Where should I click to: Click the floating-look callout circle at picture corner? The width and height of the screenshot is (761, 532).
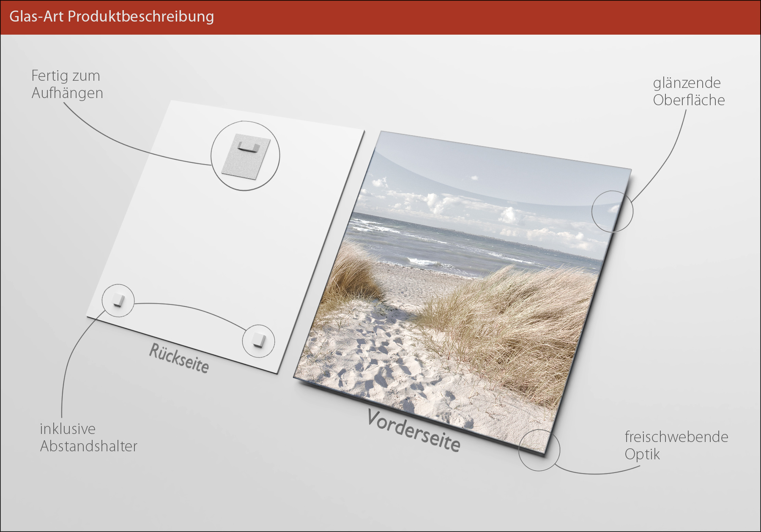point(539,450)
